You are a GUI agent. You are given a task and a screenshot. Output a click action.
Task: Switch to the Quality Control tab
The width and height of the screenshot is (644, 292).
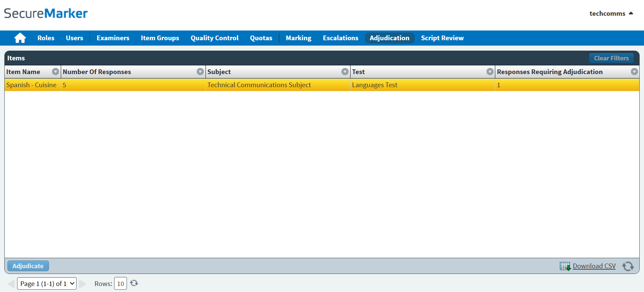(x=215, y=38)
